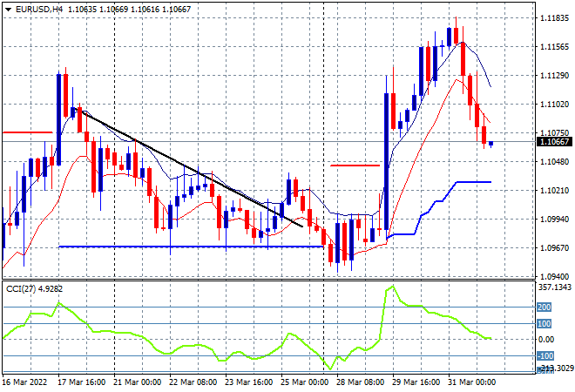Image resolution: width=575 pixels, height=392 pixels.
Task: Click the CCI -100 level label
Action: click(545, 355)
